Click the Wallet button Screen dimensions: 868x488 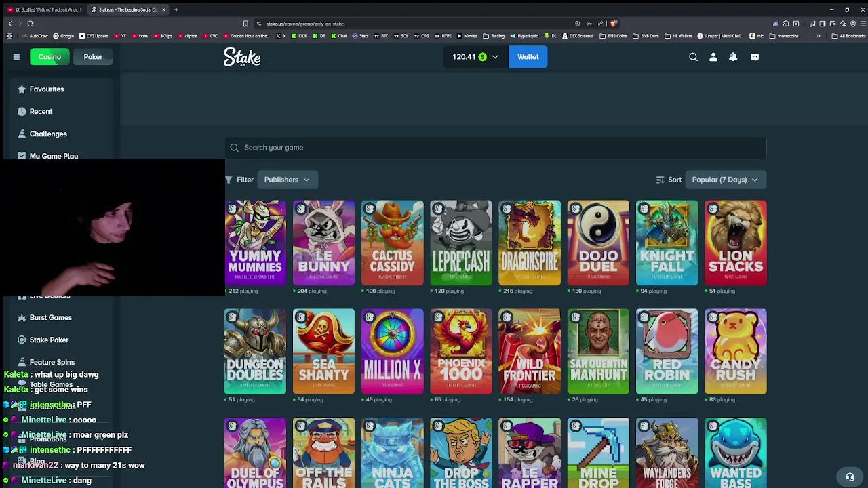(528, 57)
